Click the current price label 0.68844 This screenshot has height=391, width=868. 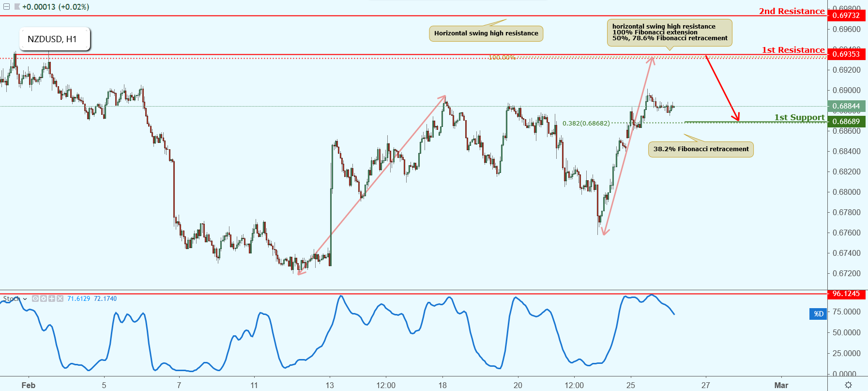tap(847, 106)
